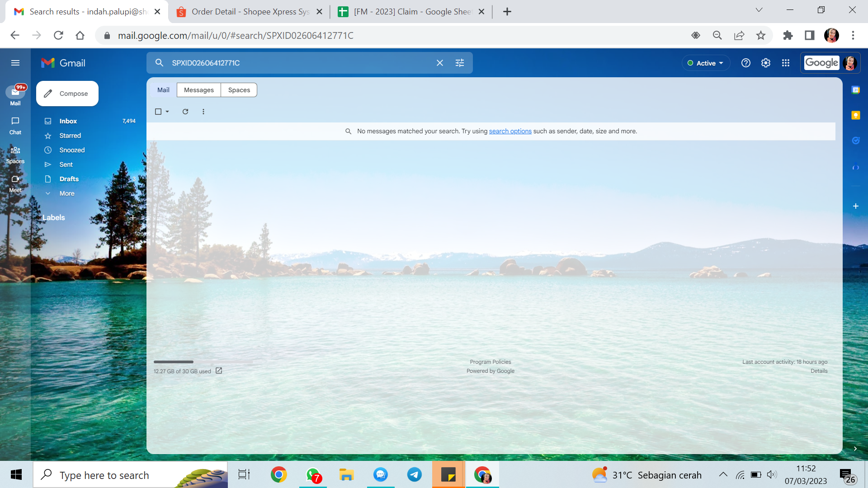The image size is (868, 488).
Task: Open Google Calendar side panel
Action: 856,90
